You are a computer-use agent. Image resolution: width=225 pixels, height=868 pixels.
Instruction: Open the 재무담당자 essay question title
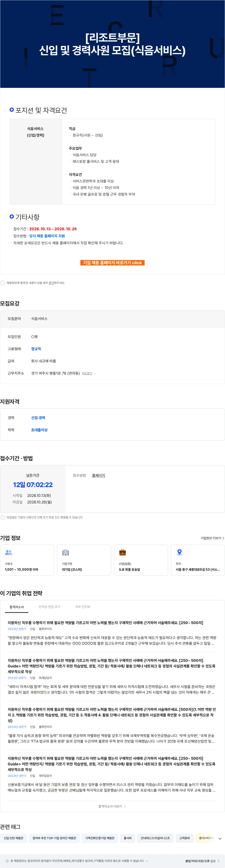point(111,764)
